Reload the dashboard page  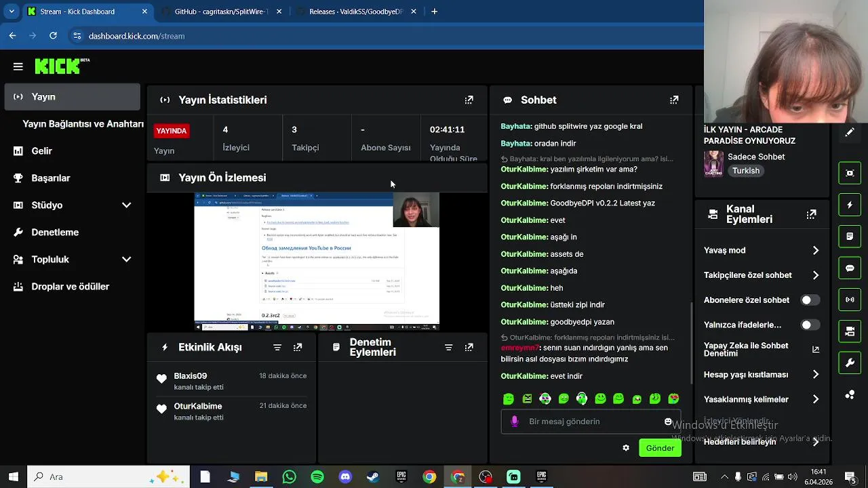53,36
